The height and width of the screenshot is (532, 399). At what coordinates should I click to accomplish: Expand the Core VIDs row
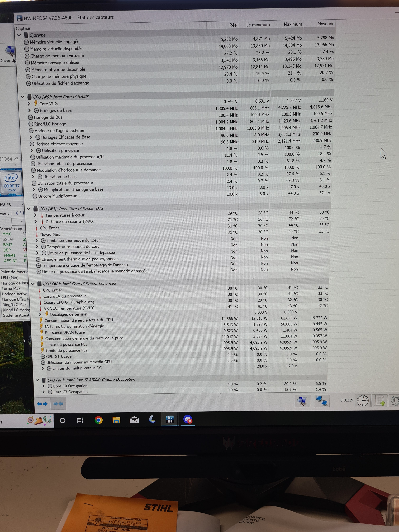pyautogui.click(x=29, y=104)
